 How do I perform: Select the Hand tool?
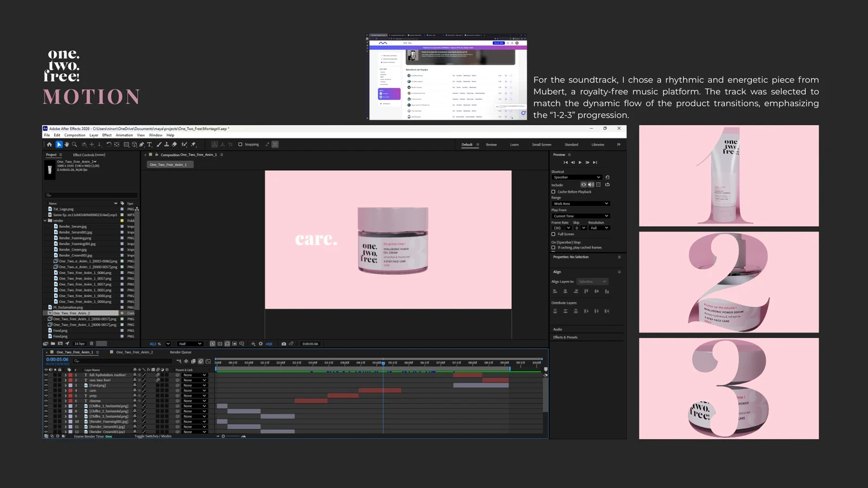coord(67,145)
